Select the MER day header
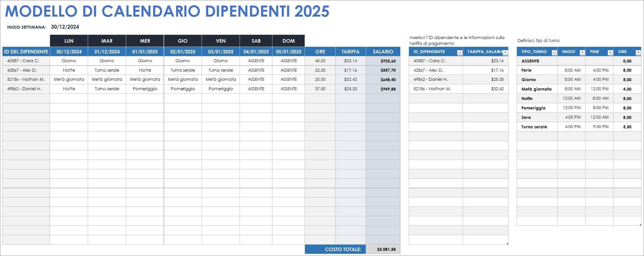644x256 pixels. tap(145, 41)
